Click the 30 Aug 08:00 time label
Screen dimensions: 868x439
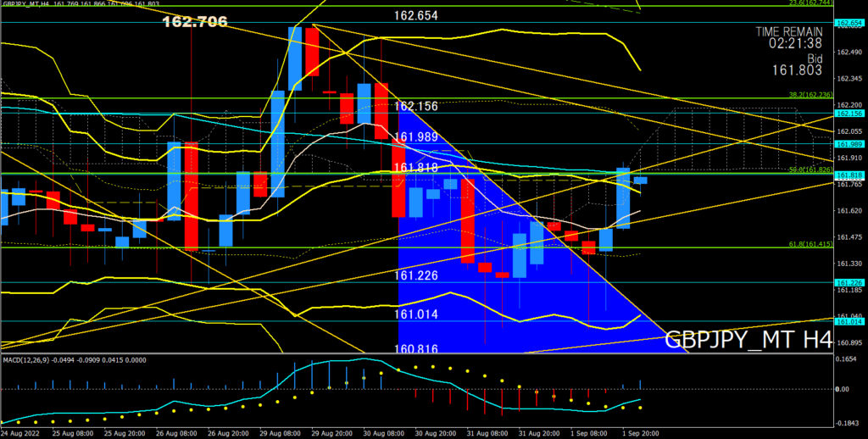pos(382,433)
